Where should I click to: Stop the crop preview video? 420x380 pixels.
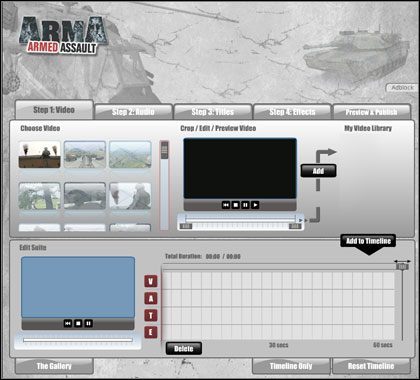click(235, 205)
